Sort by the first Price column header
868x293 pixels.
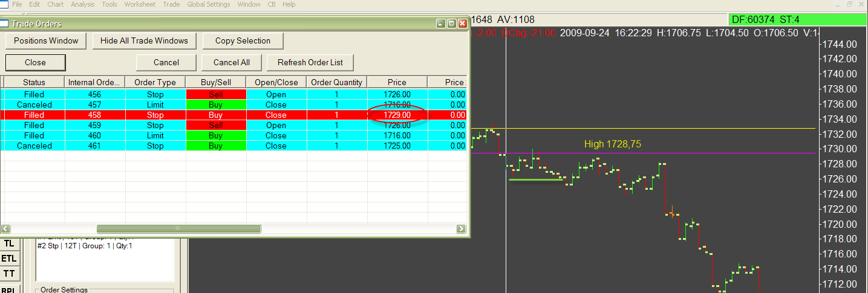pos(397,82)
